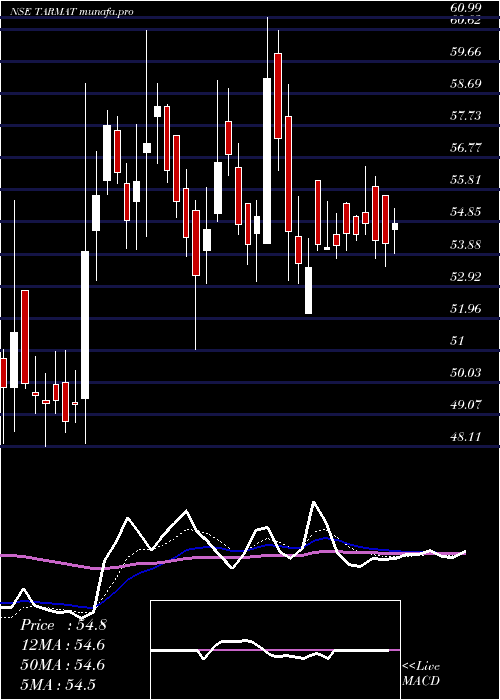Click the 58.69 price axis label
The image size is (500, 700).
click(466, 83)
